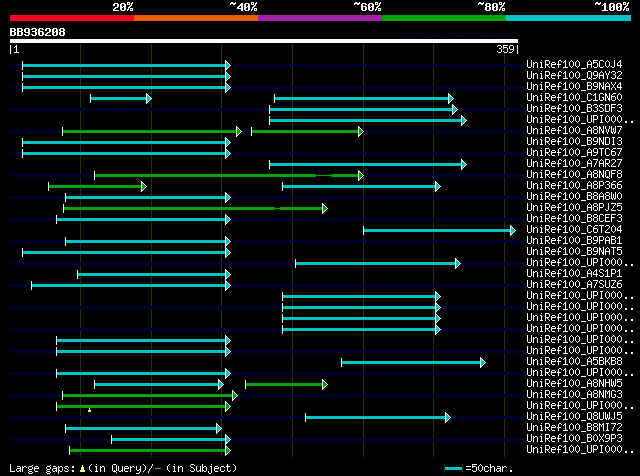Select the query name BB936208
This screenshot has height=476, width=640.
(x=38, y=32)
